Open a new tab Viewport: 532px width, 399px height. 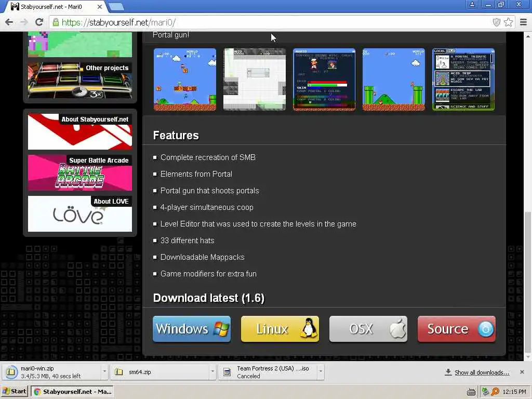tap(116, 7)
